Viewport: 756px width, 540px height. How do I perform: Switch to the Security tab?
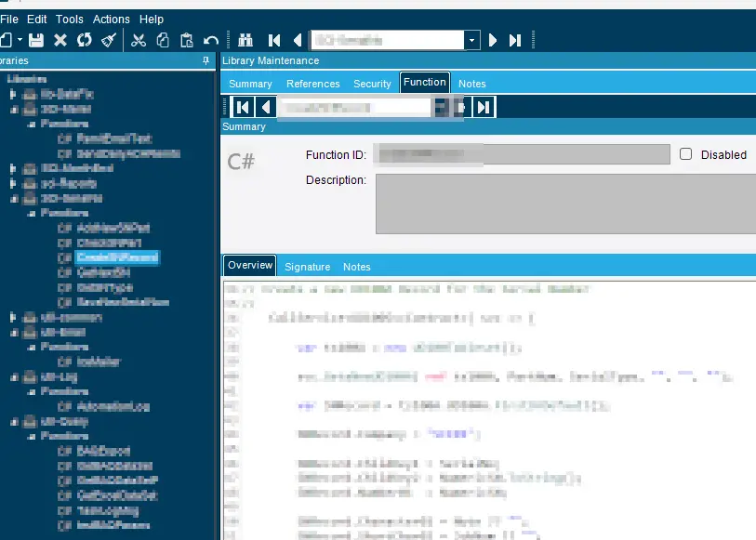(372, 84)
